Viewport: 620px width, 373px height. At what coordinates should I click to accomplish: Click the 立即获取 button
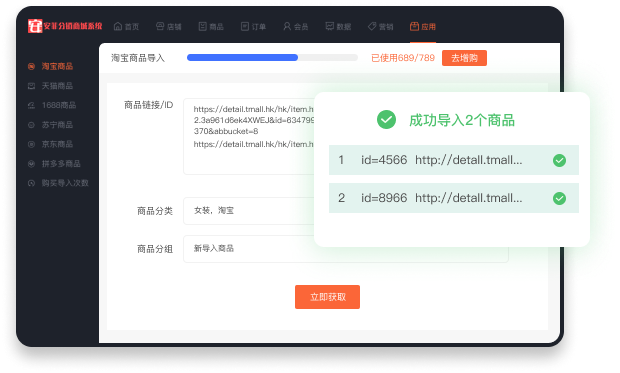tap(327, 297)
